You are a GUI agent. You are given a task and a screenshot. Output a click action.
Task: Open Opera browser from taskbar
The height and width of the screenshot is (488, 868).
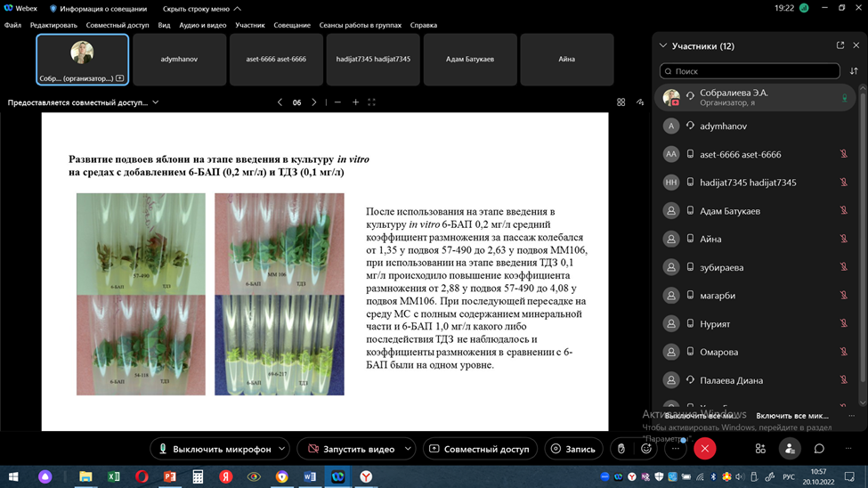coord(142,476)
